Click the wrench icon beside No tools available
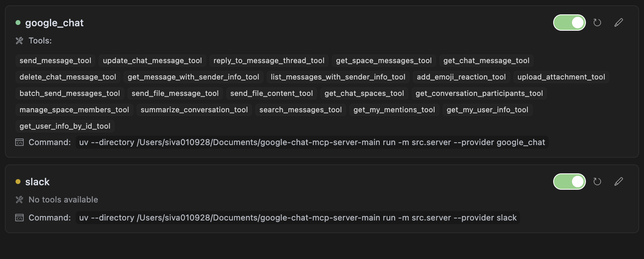 (19, 200)
